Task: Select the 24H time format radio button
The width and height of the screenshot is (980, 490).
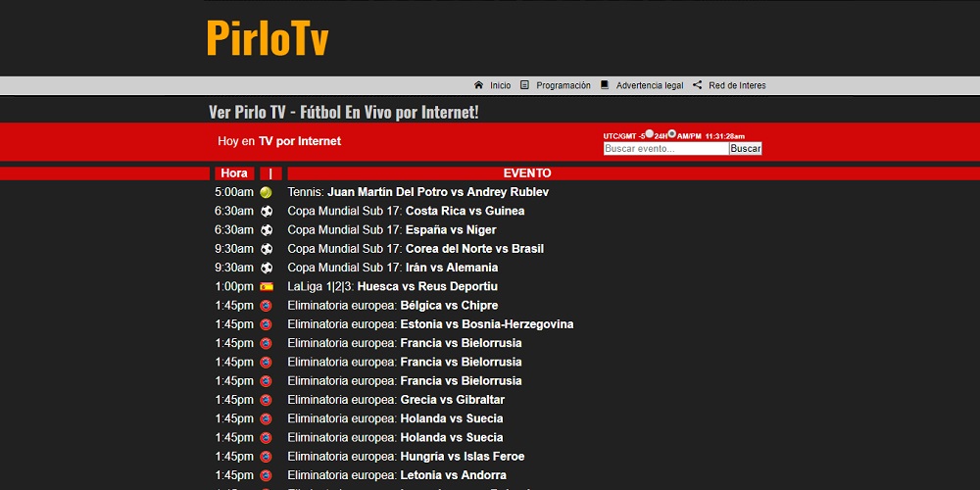Action: [x=650, y=133]
